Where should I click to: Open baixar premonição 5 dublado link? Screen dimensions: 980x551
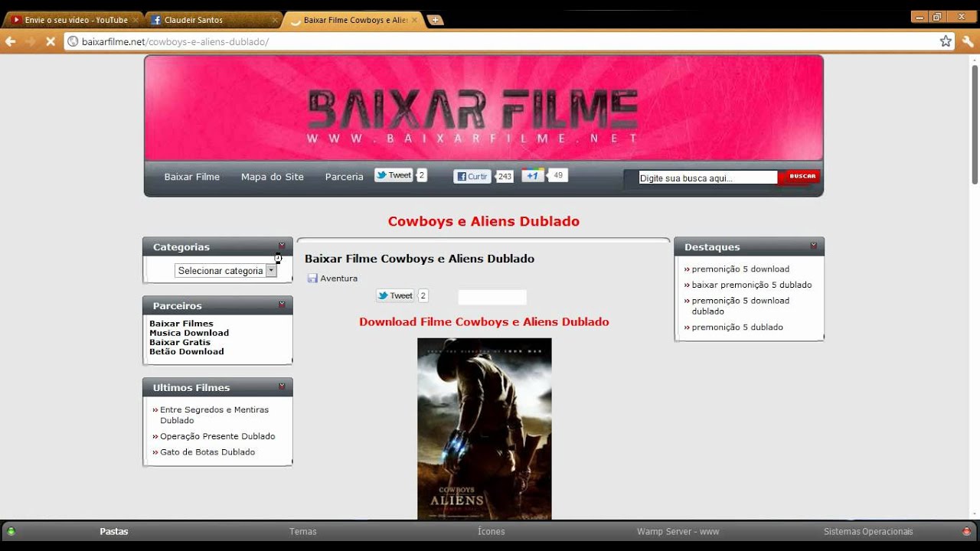752,285
